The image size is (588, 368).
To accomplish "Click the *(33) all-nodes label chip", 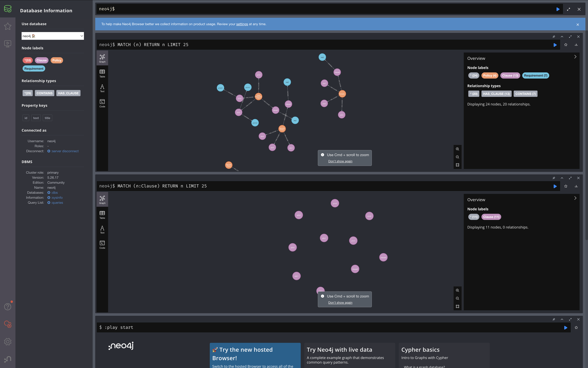I will (28, 60).
